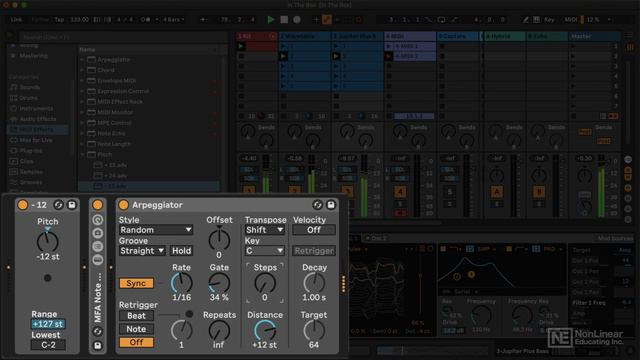This screenshot has height=360, width=640.
Task: Open the Groove dropdown showing Straight
Action: tap(142, 251)
